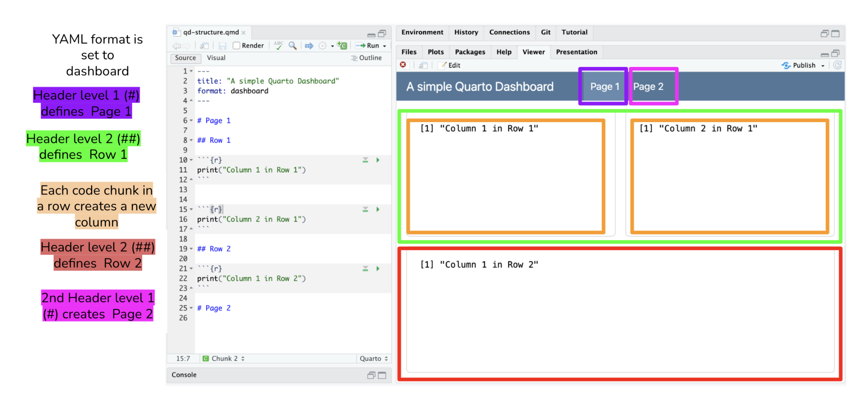
Task: Open the Page 2 dashboard tab
Action: (x=648, y=87)
